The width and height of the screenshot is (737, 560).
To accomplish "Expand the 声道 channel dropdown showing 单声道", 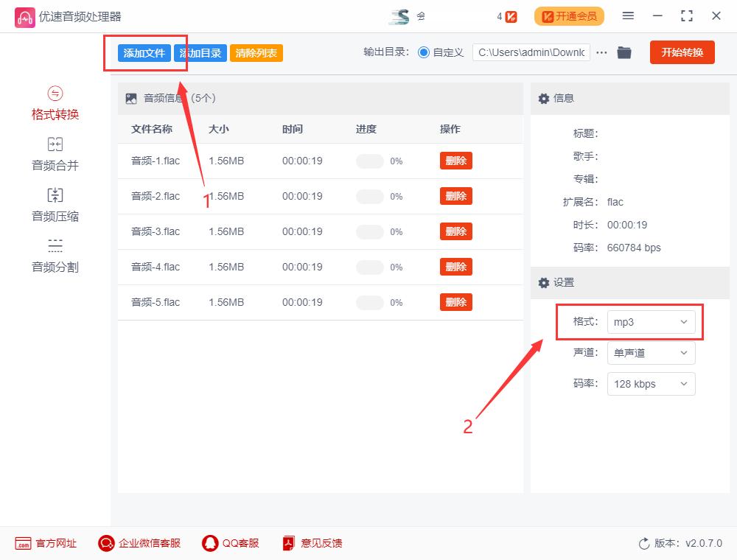I will (650, 353).
